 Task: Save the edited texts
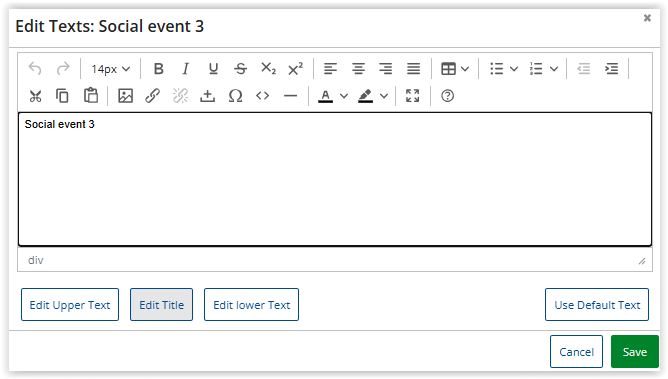point(635,352)
